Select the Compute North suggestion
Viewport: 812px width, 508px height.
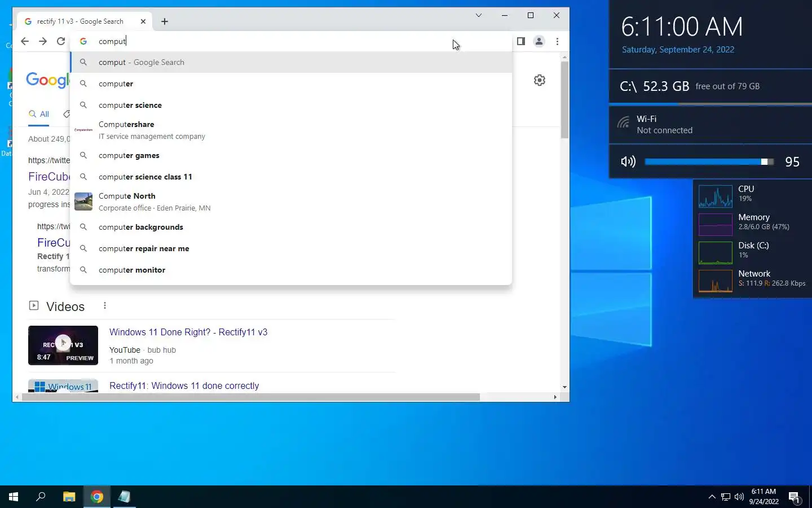(x=291, y=202)
